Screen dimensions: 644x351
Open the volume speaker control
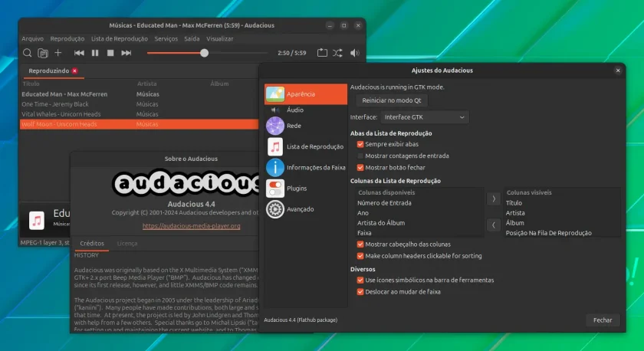355,53
